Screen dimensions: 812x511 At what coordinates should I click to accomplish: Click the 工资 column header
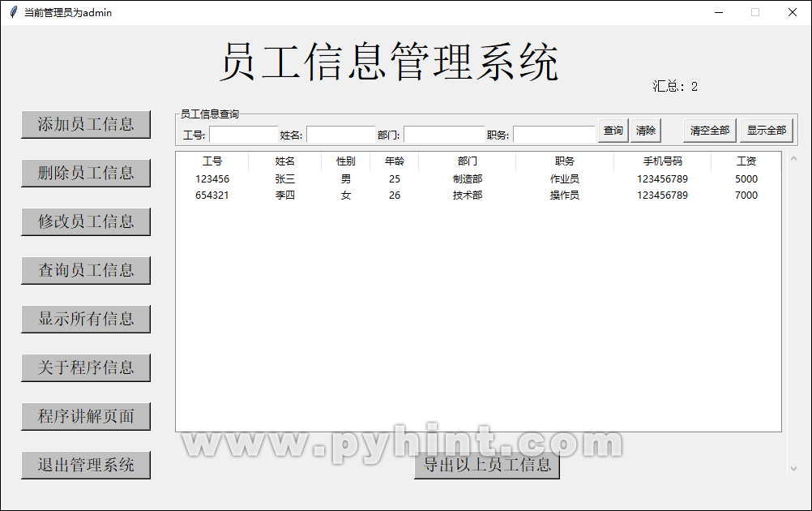click(746, 161)
